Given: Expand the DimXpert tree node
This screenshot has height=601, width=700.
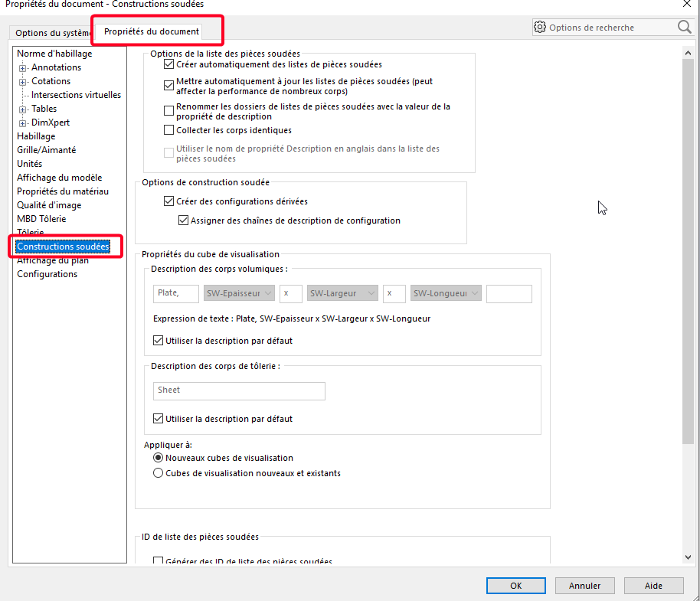Looking at the screenshot, I should [23, 123].
